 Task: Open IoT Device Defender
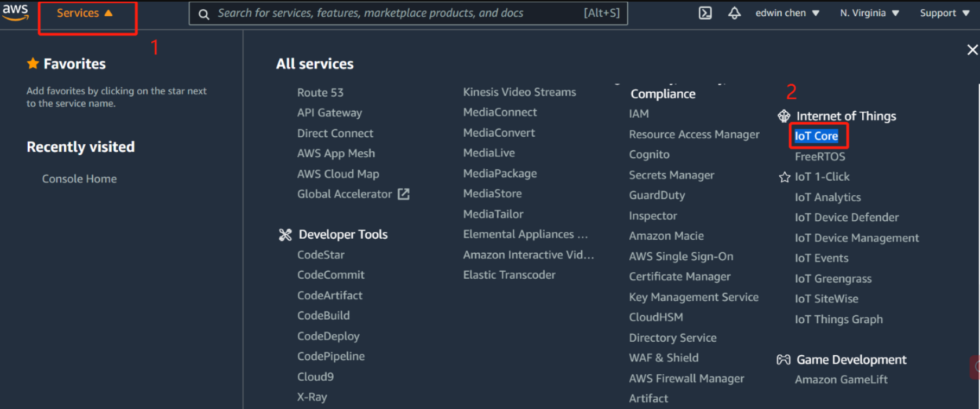pos(847,218)
